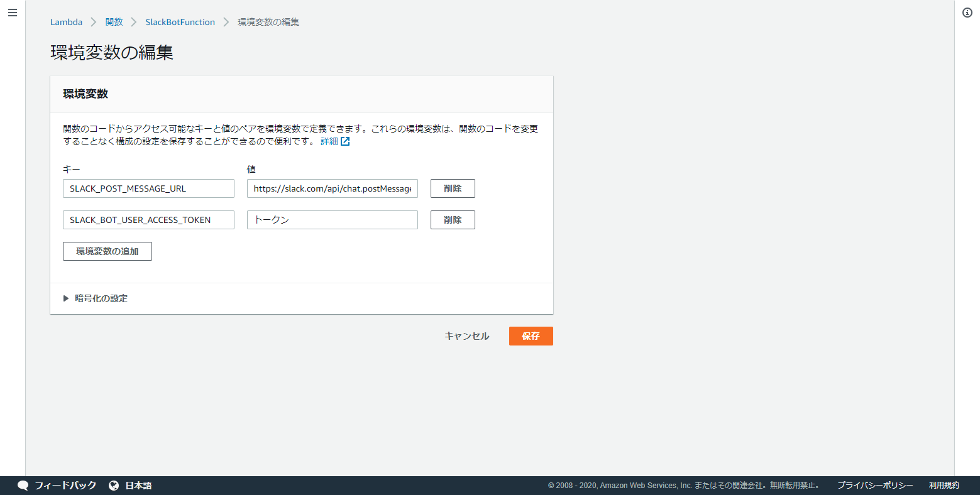Click キャンセル to discard changes
This screenshot has height=495, width=980.
click(467, 336)
